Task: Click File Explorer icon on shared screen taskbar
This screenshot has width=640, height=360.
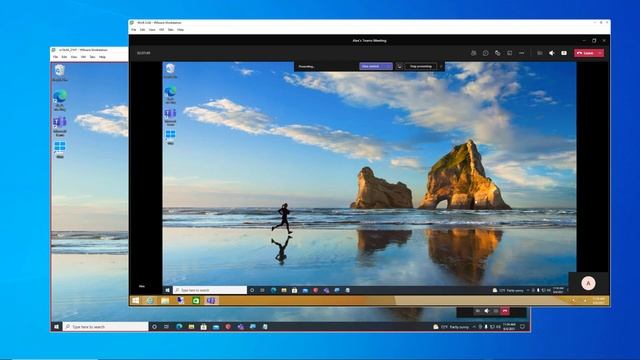Action: [x=284, y=290]
